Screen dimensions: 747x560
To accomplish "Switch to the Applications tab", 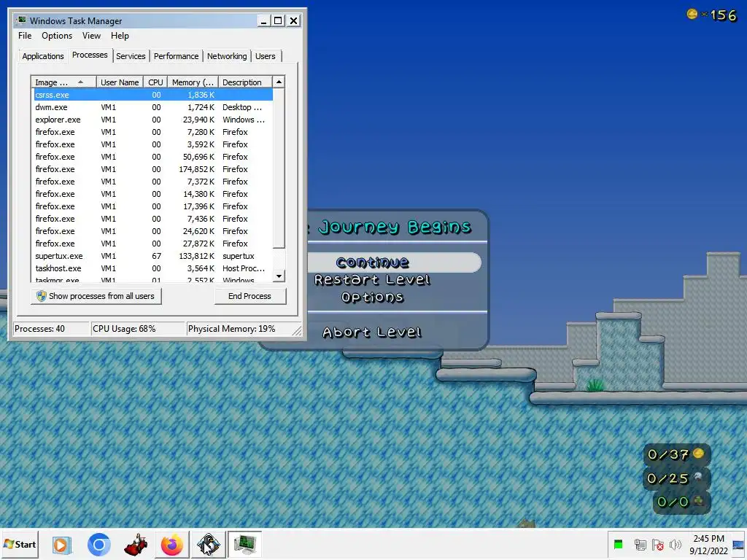I will (43, 56).
